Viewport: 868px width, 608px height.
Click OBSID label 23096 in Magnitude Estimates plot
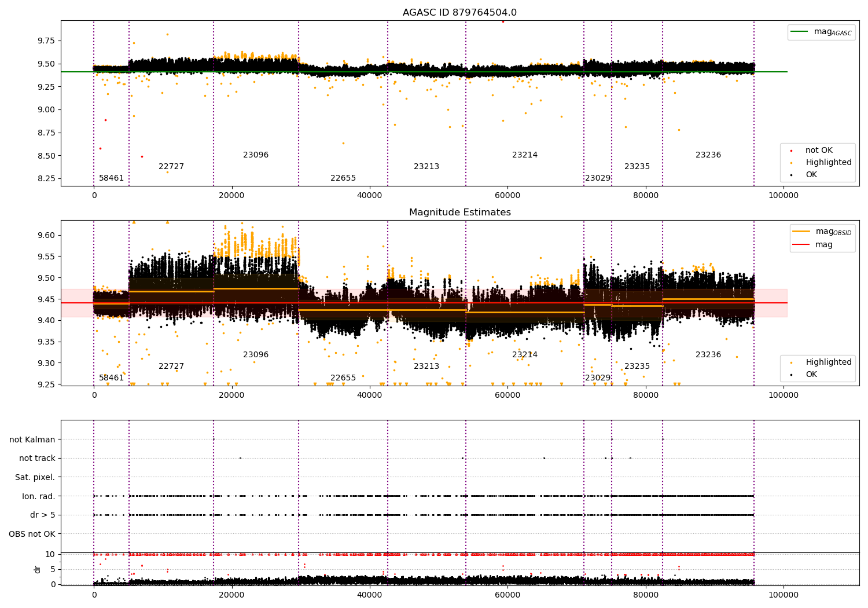(x=256, y=355)
